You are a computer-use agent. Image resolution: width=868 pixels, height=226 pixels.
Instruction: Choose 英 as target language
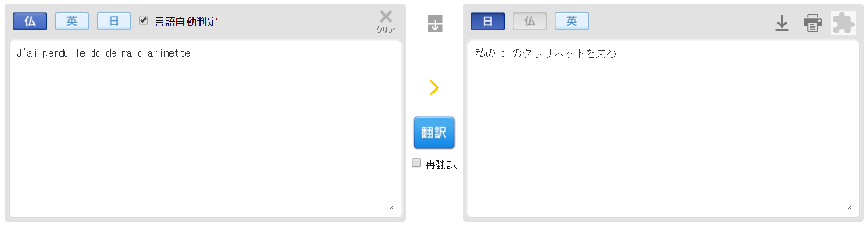(x=571, y=21)
